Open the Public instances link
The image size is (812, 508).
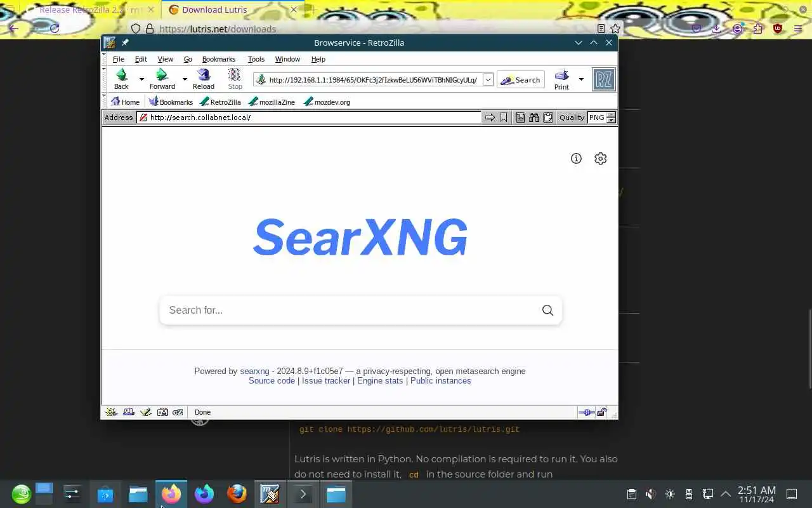pyautogui.click(x=441, y=380)
